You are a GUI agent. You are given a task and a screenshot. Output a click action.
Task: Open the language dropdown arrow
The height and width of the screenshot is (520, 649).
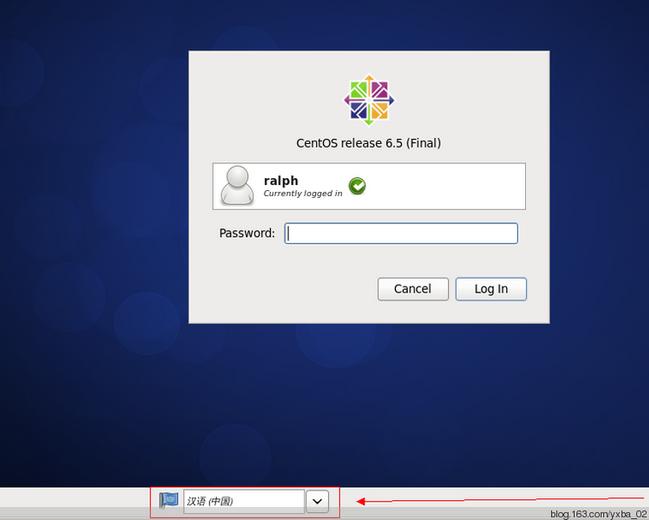pos(317,501)
